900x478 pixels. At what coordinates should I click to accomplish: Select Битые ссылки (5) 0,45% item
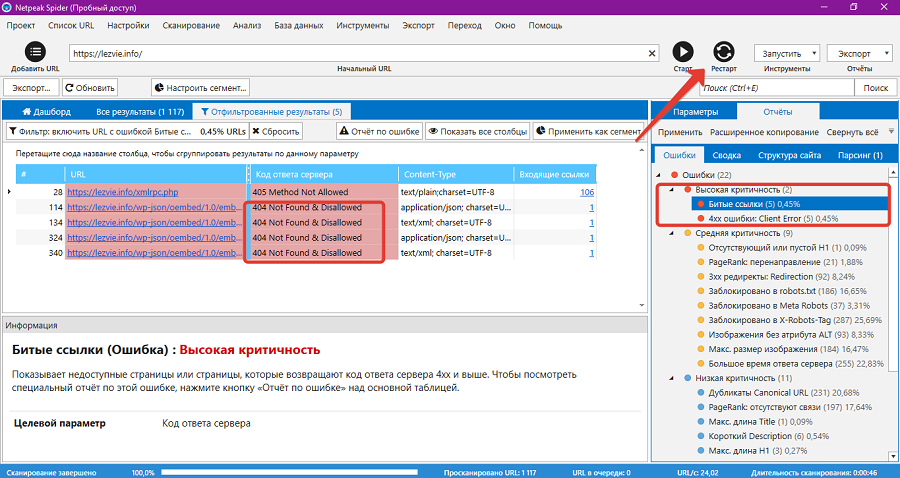(754, 204)
